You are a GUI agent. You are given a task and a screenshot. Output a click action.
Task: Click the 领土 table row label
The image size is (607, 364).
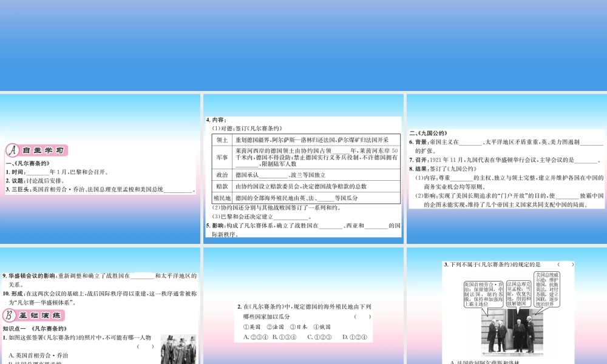point(222,140)
